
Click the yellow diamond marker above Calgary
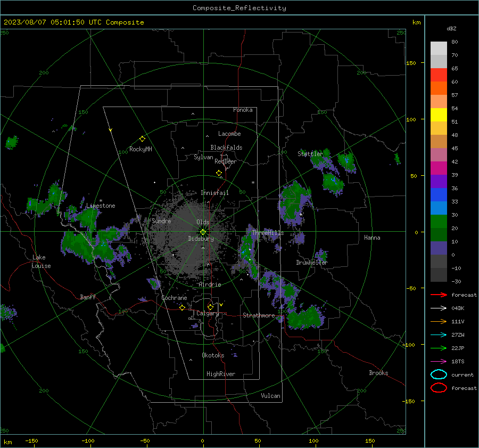coord(210,307)
